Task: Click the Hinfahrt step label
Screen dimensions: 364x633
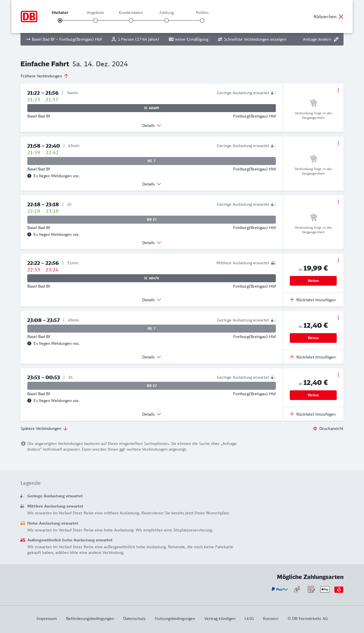Action: 60,13
